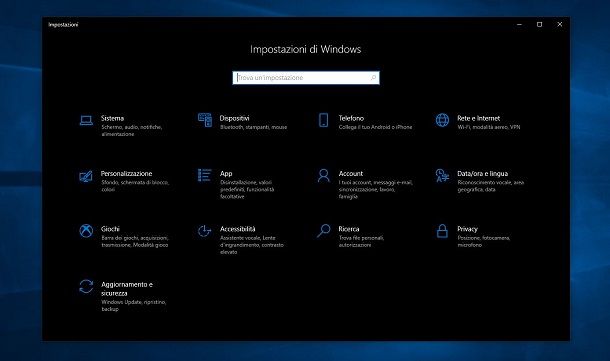Click the 'Impostazioni di Windows' heading
This screenshot has width=610, height=361.
coord(305,49)
